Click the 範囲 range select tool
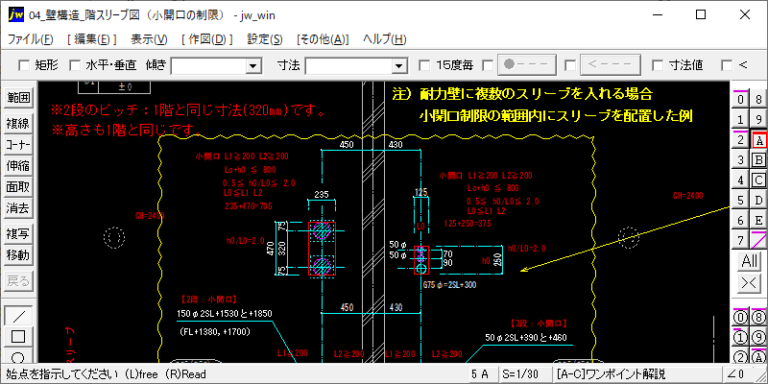 pos(18,98)
